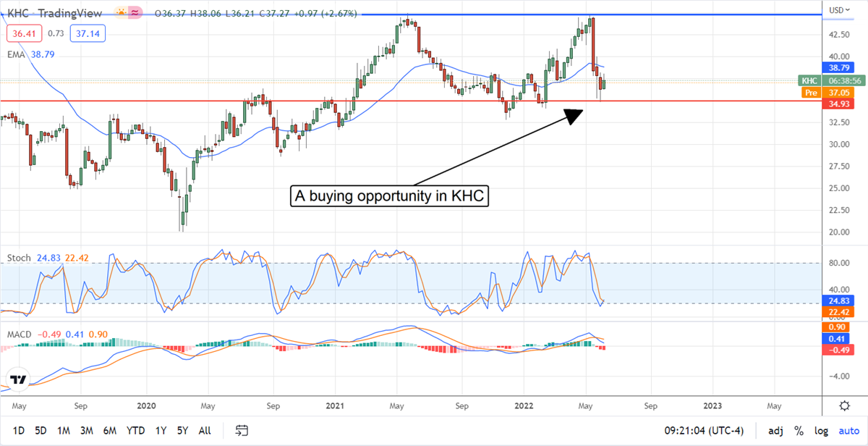Open the USD currency dropdown
Viewport: 868px width, 446px height.
(x=841, y=9)
